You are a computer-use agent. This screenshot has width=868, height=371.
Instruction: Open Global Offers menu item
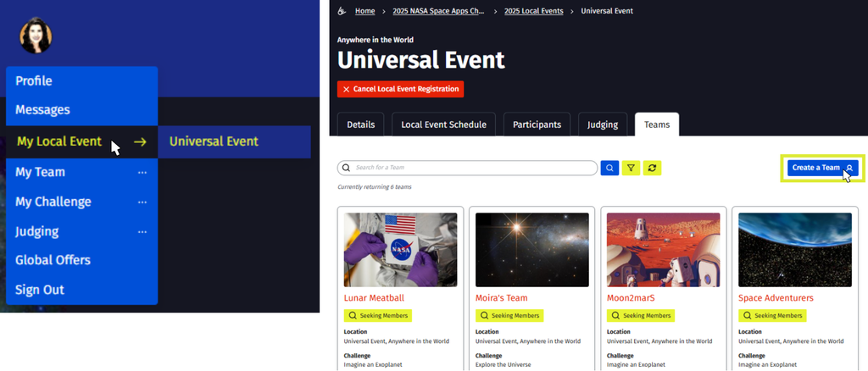[82, 260]
